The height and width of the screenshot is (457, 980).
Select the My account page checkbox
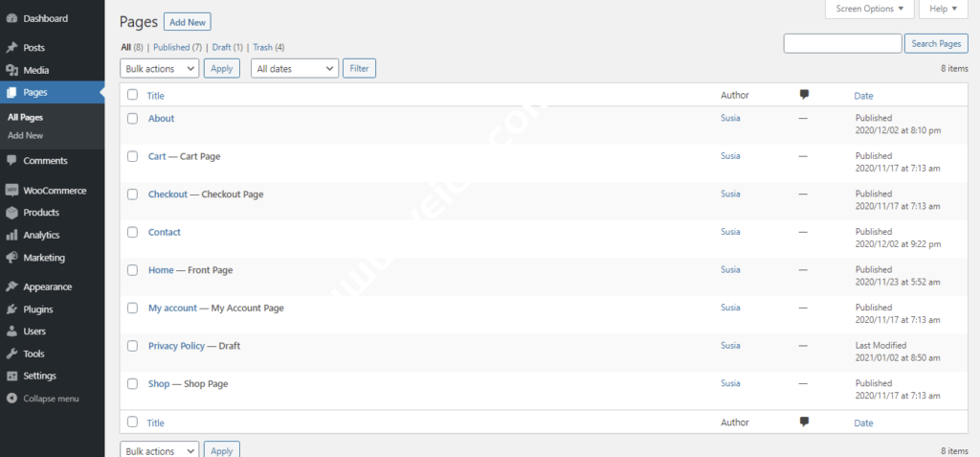pos(132,308)
